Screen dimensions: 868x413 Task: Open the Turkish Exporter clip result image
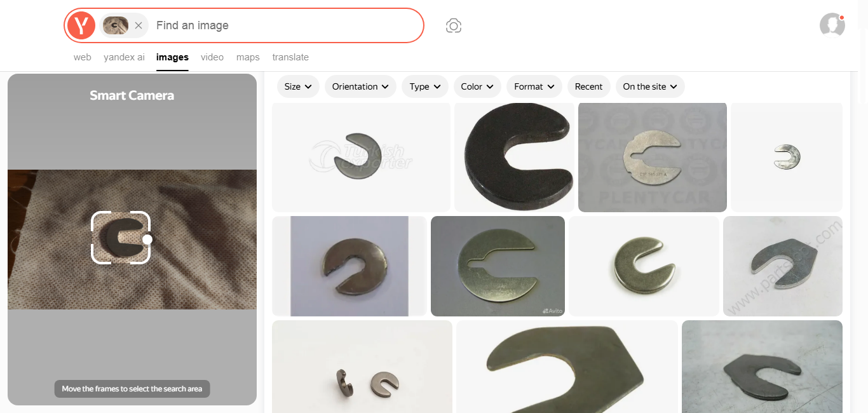(x=361, y=157)
